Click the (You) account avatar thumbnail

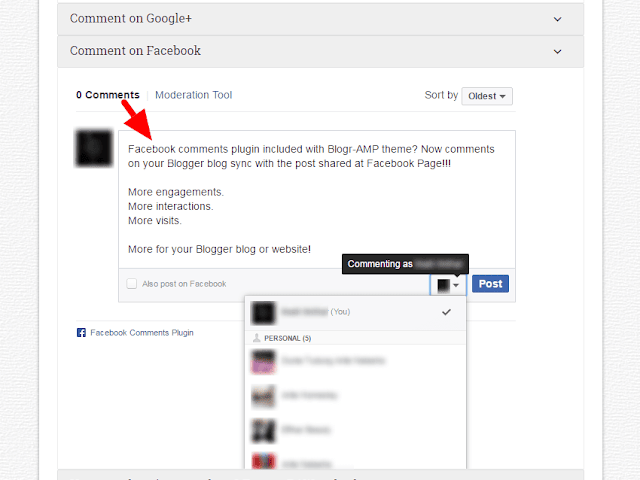coord(263,313)
